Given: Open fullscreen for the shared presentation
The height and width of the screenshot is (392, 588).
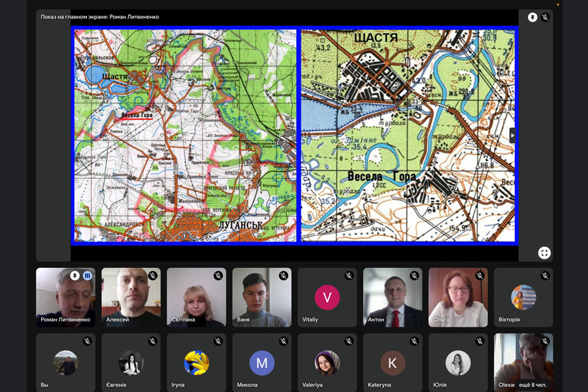Looking at the screenshot, I should pos(544,253).
